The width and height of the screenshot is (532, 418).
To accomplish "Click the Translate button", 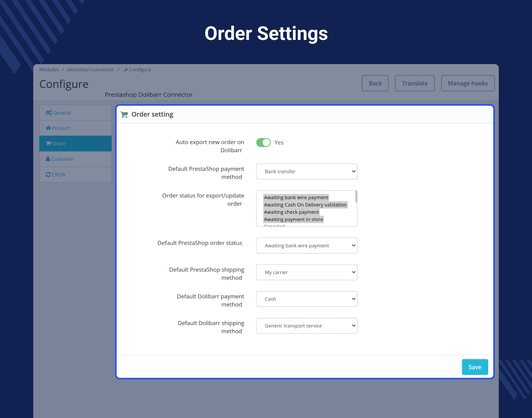I will 415,84.
